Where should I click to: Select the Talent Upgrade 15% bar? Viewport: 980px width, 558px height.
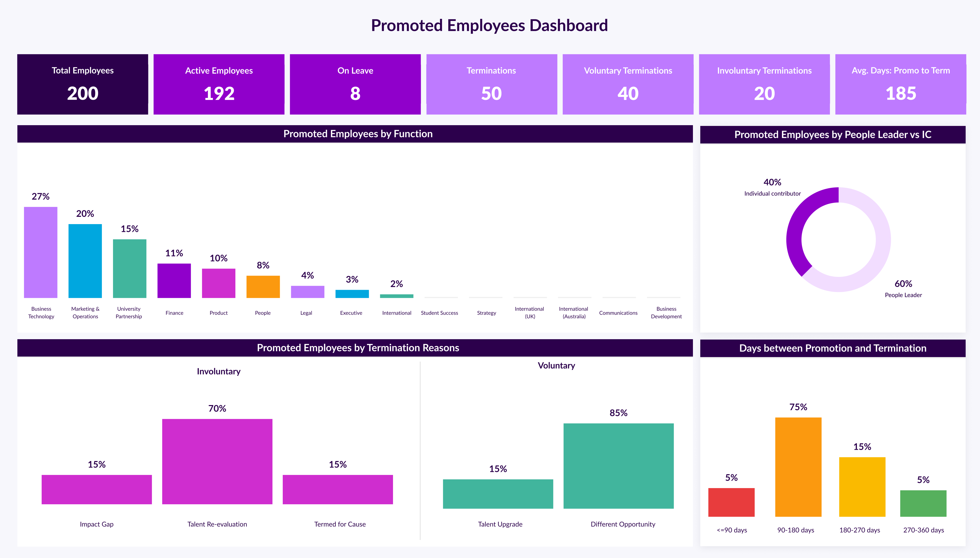(x=498, y=494)
